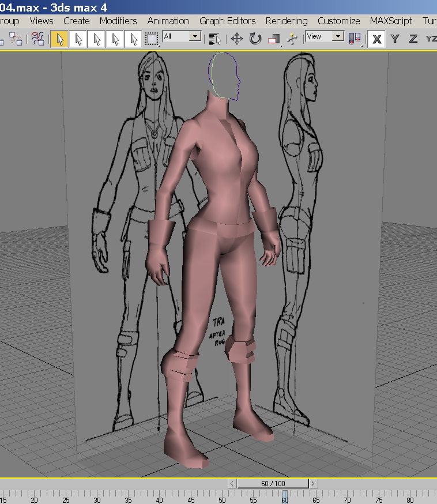This screenshot has height=504, width=437.
Task: Click the time slider's left arrow button
Action: coord(232,483)
